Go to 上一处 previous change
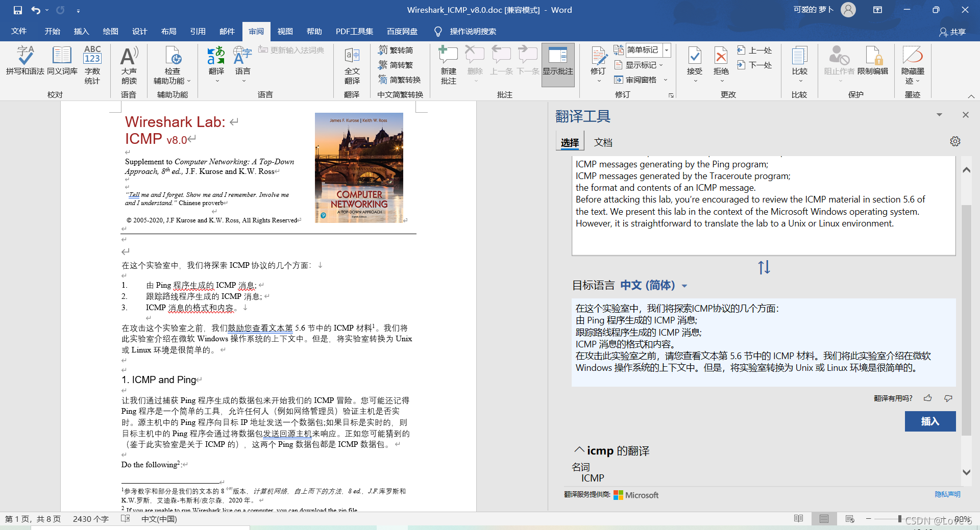 click(x=754, y=50)
